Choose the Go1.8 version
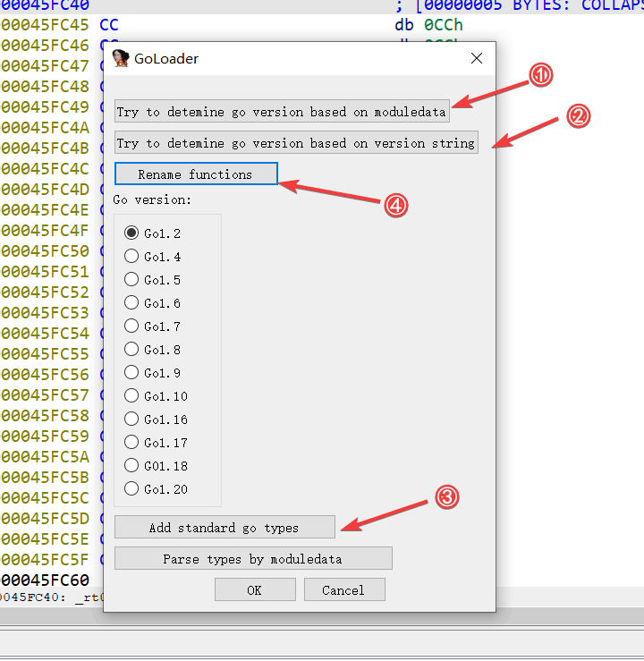 131,350
